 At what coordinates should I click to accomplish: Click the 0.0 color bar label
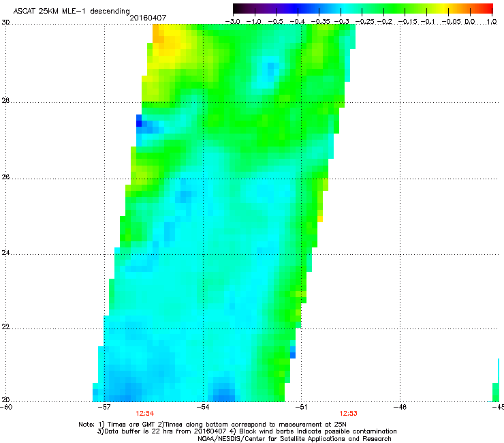point(470,22)
